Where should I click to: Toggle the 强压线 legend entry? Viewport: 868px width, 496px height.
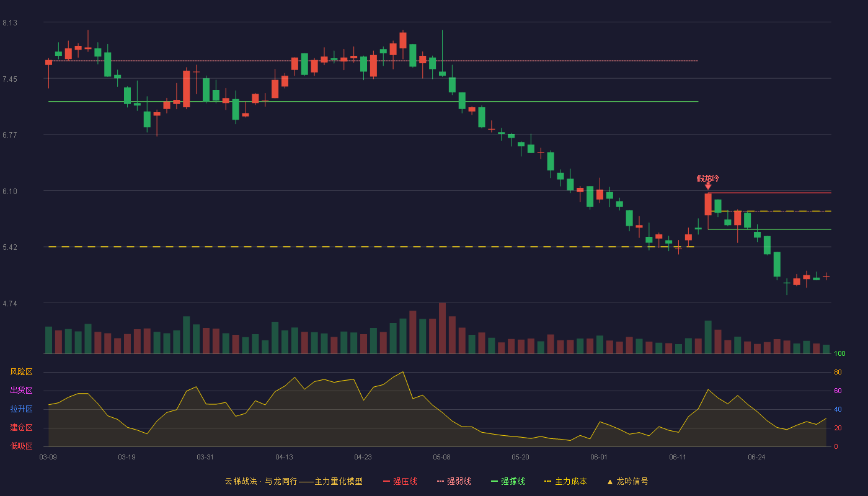click(400, 481)
